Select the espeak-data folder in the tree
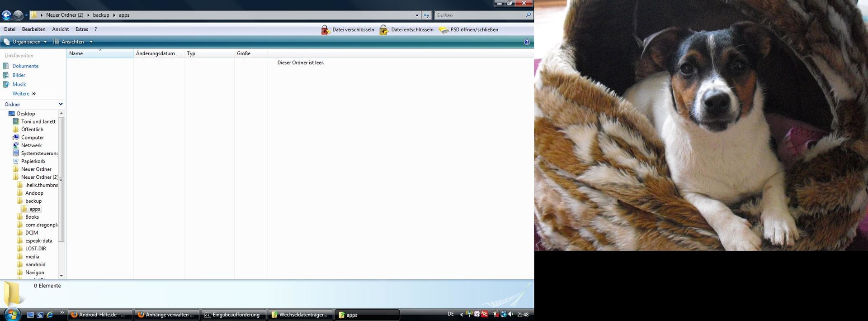 tap(38, 241)
